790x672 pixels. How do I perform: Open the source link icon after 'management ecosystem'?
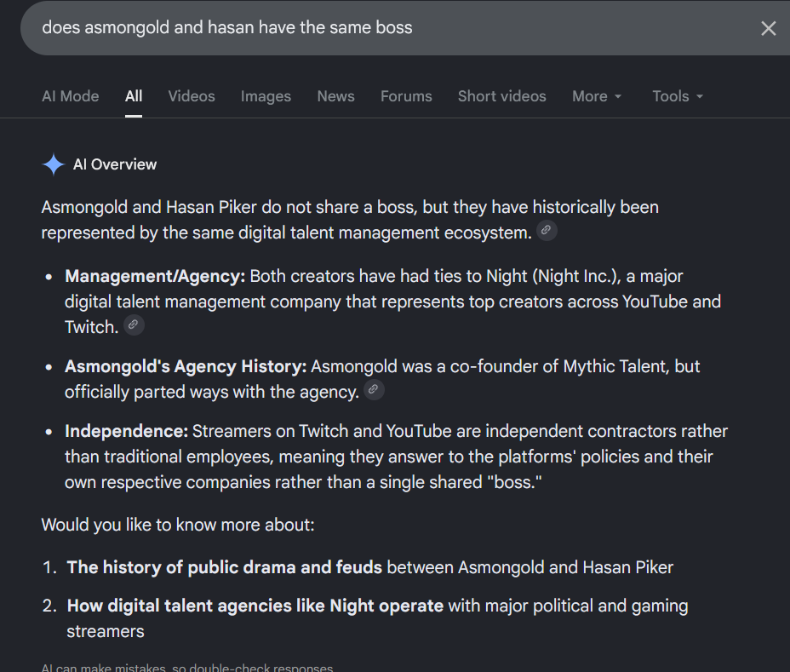tap(547, 230)
